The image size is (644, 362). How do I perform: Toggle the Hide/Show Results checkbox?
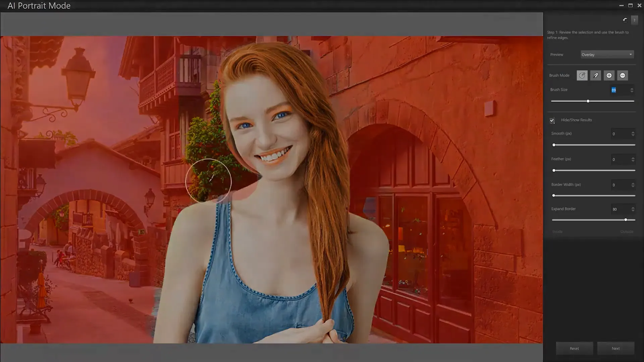(552, 120)
